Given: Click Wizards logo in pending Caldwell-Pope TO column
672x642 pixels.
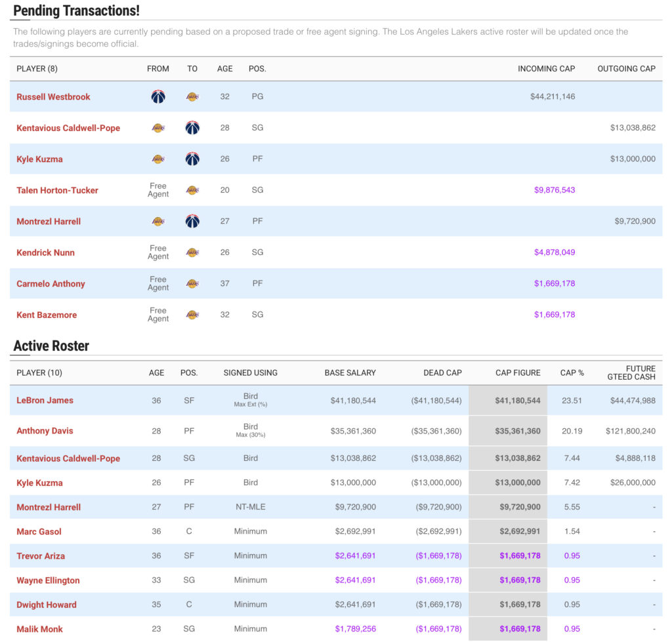Looking at the screenshot, I should pos(192,128).
